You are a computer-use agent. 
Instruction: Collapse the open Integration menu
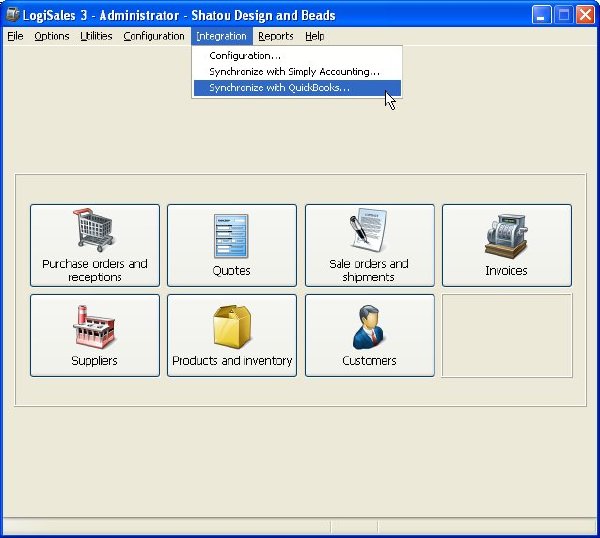click(x=222, y=36)
